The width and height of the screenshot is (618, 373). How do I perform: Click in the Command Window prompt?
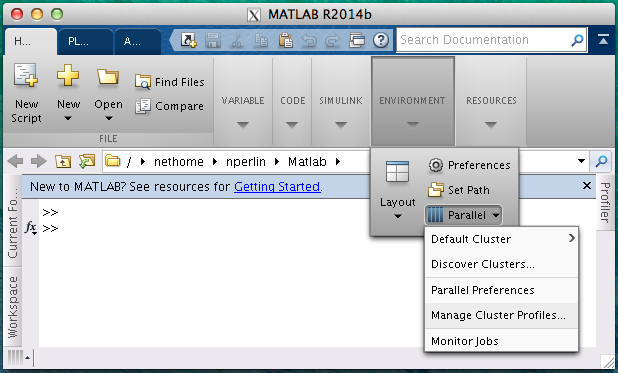(50, 229)
